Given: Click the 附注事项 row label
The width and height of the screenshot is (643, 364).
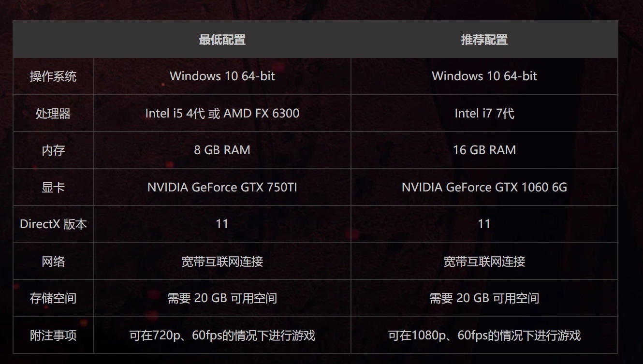Looking at the screenshot, I should pos(53,335).
